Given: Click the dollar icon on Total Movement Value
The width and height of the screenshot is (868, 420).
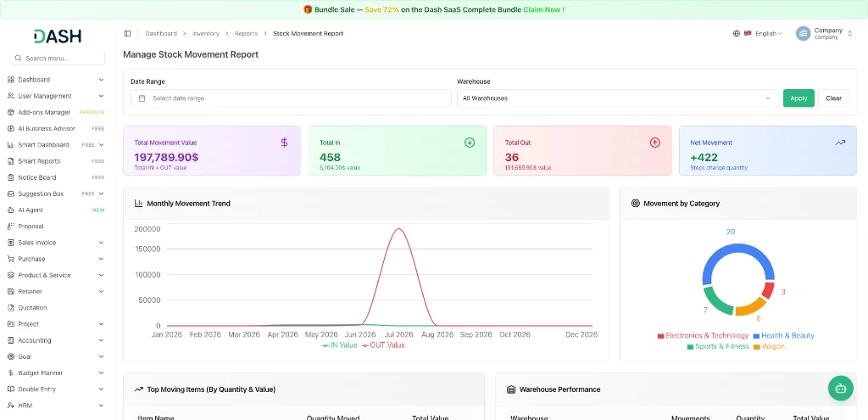Looking at the screenshot, I should coord(284,143).
